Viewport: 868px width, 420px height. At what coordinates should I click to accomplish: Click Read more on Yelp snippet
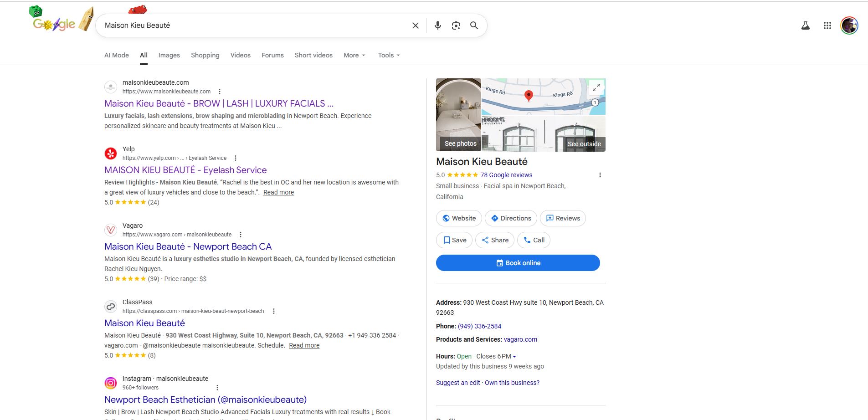pos(278,192)
